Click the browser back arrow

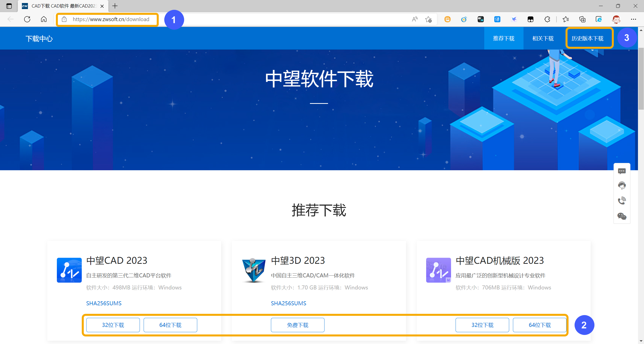[x=11, y=19]
